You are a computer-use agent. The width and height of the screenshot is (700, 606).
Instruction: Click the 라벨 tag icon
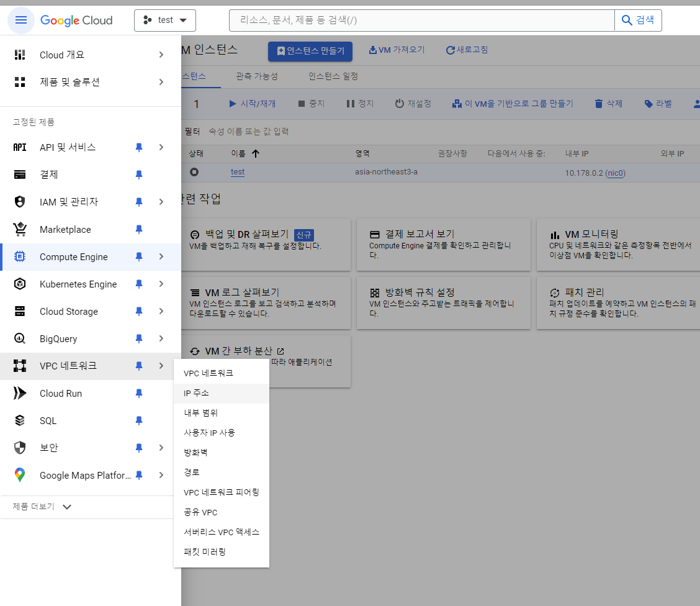click(648, 104)
